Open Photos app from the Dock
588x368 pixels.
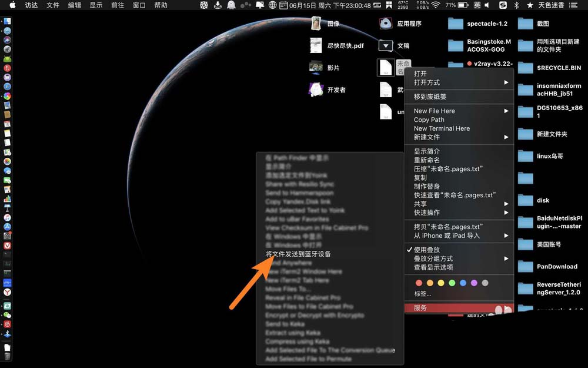click(7, 161)
